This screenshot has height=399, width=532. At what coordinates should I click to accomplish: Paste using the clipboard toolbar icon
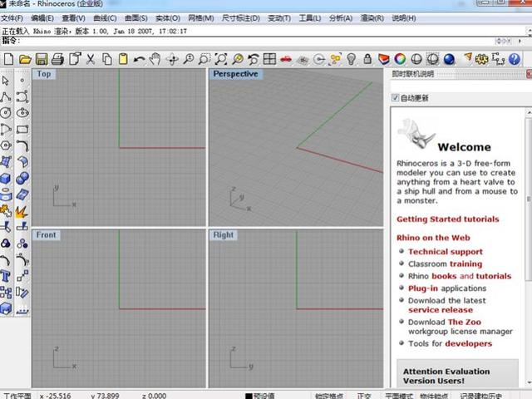point(123,59)
